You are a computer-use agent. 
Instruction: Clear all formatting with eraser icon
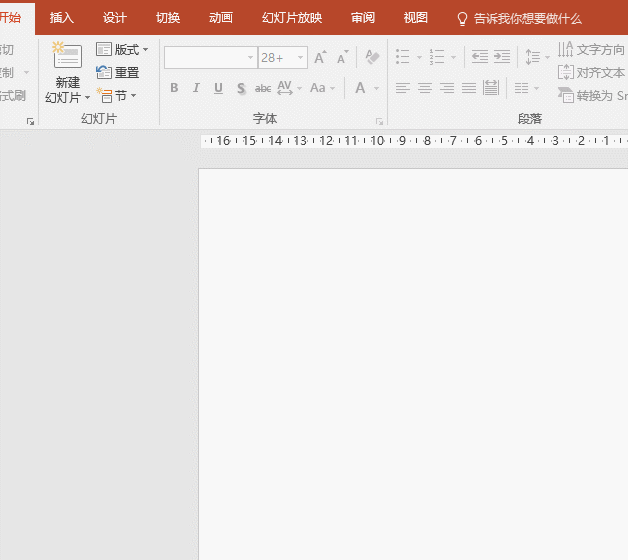[x=372, y=58]
